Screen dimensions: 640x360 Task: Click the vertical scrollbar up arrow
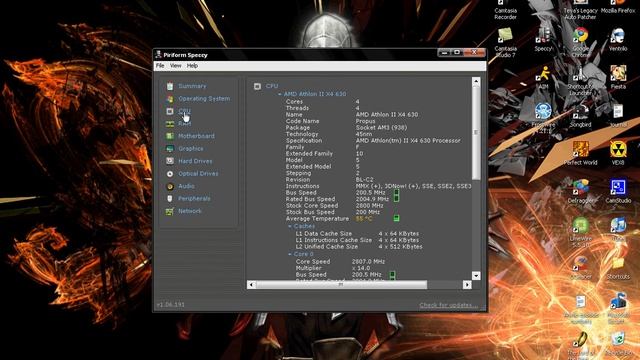tap(476, 82)
